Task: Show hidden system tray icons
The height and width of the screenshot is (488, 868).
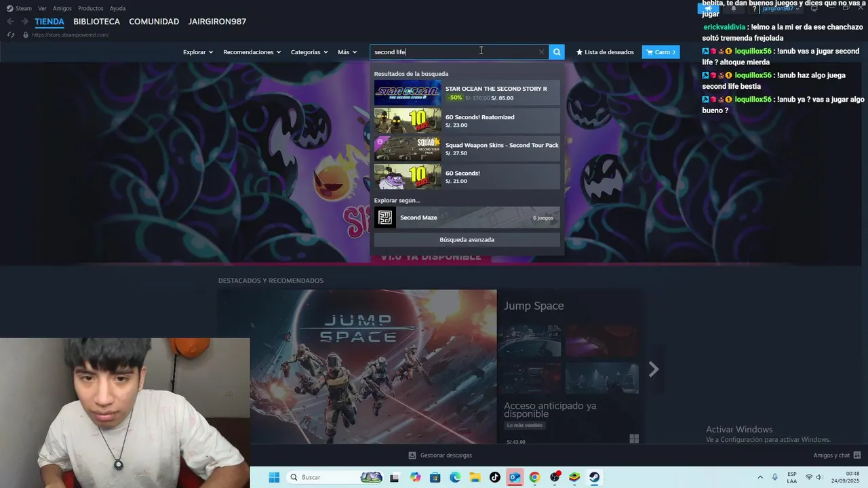Action: pos(759,477)
